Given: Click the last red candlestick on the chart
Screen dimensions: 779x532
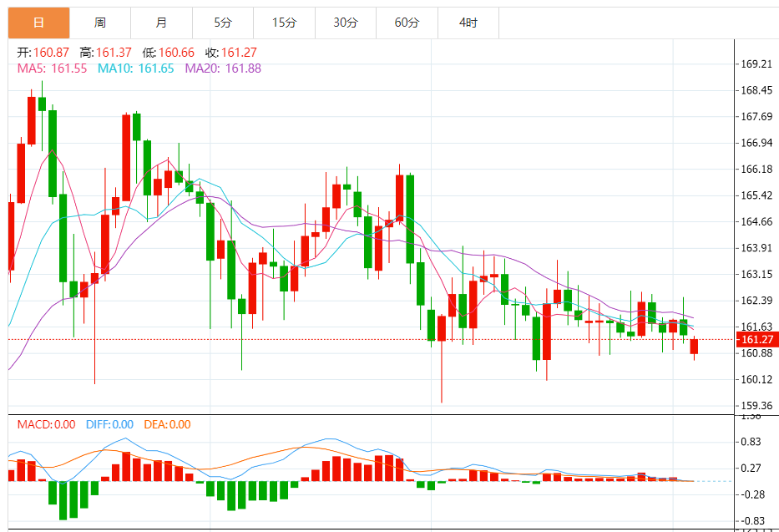Looking at the screenshot, I should click(x=694, y=347).
